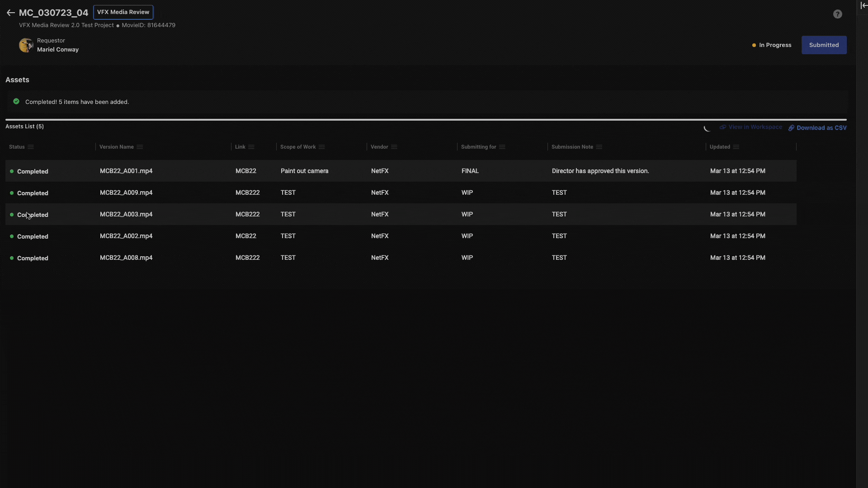
Task: Click the back arrow navigation icon
Action: point(11,12)
